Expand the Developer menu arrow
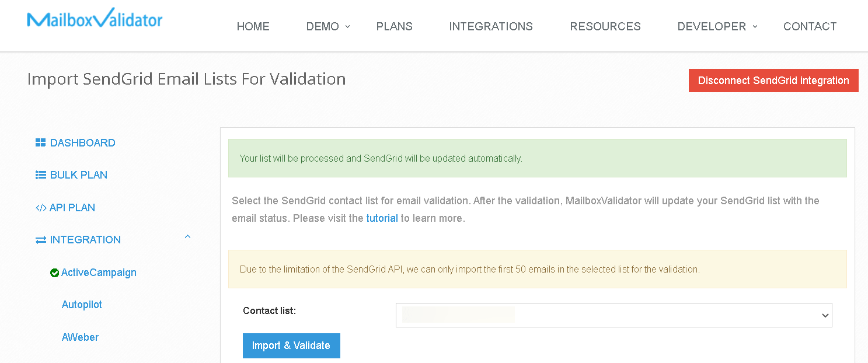The width and height of the screenshot is (868, 363). click(754, 26)
